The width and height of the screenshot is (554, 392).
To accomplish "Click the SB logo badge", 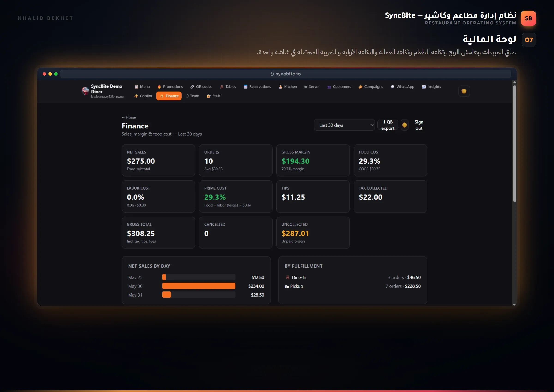I will point(528,18).
